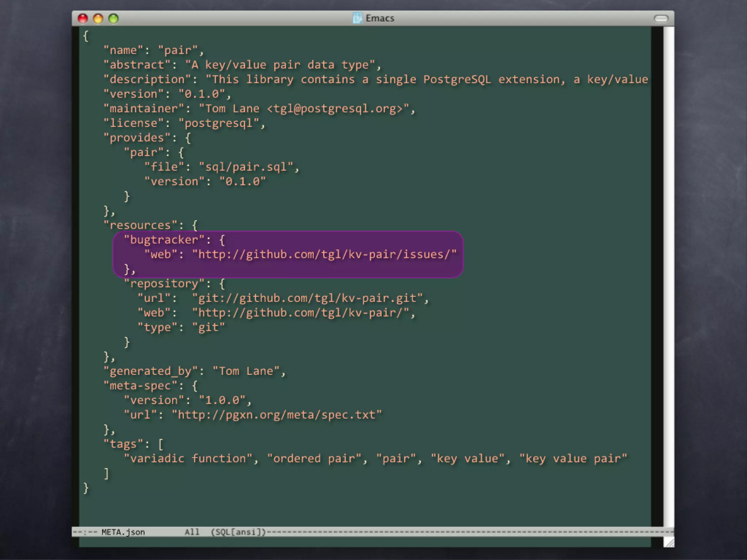Click the "repository" key

coord(164,284)
